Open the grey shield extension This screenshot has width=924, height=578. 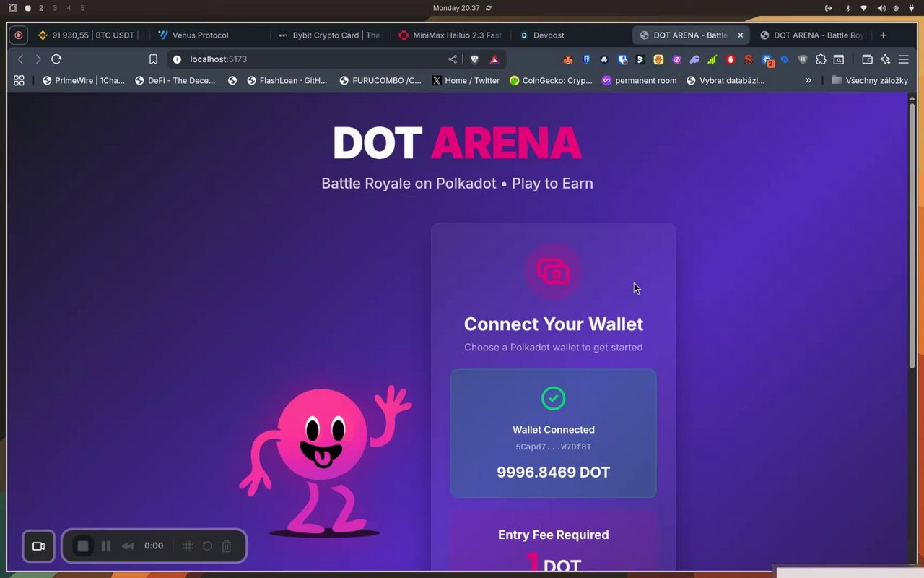(803, 59)
